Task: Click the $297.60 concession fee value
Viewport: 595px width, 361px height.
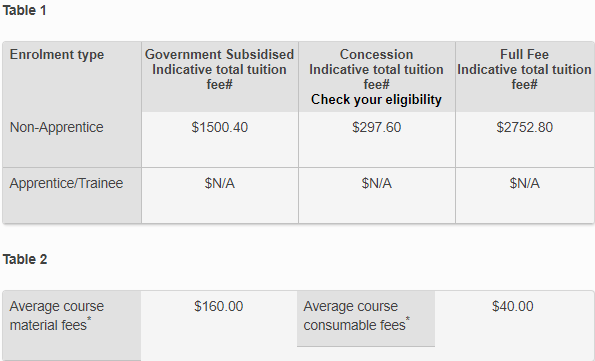Action: click(x=376, y=128)
